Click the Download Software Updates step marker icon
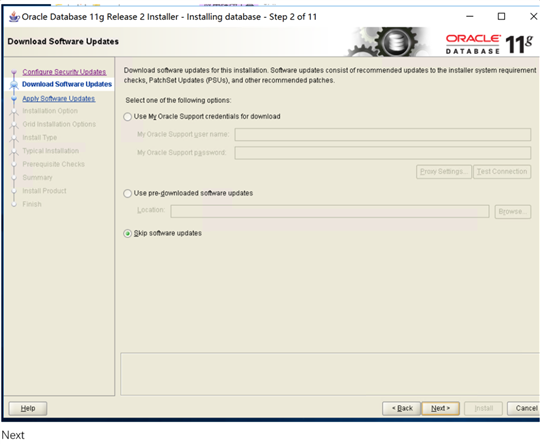The image size is (540, 444). 14,85
